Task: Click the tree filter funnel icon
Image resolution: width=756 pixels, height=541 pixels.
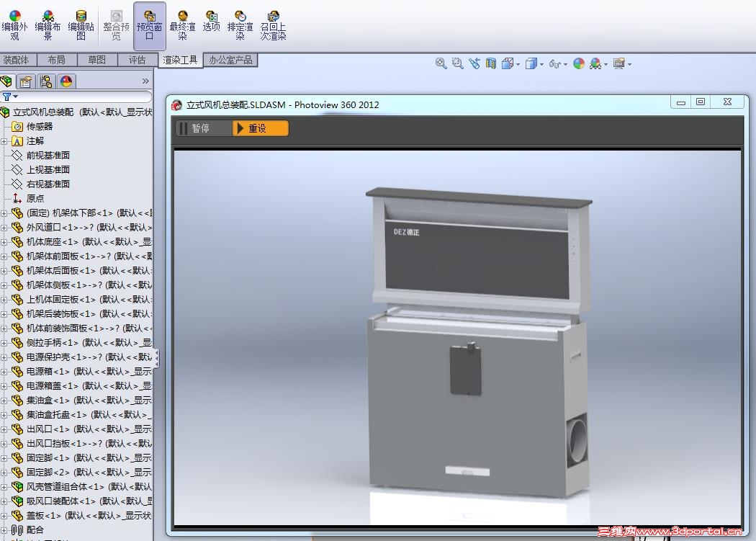Action: (x=6, y=97)
